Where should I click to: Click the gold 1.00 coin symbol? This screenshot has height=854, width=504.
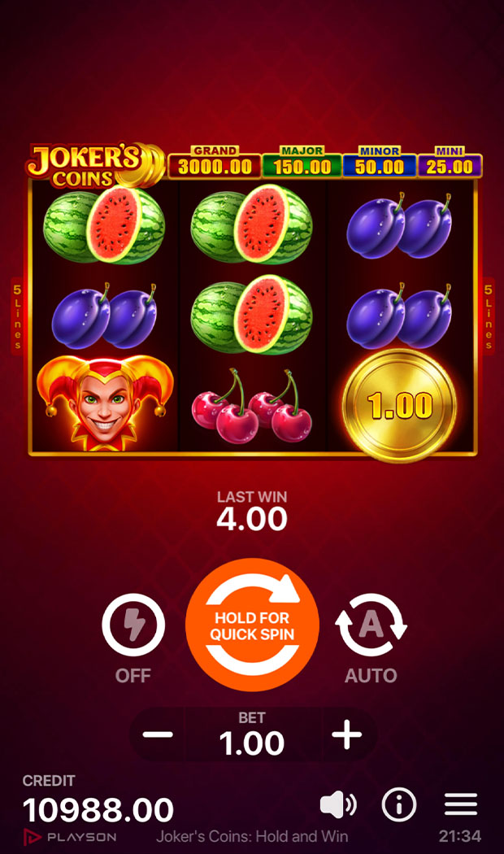(400, 405)
